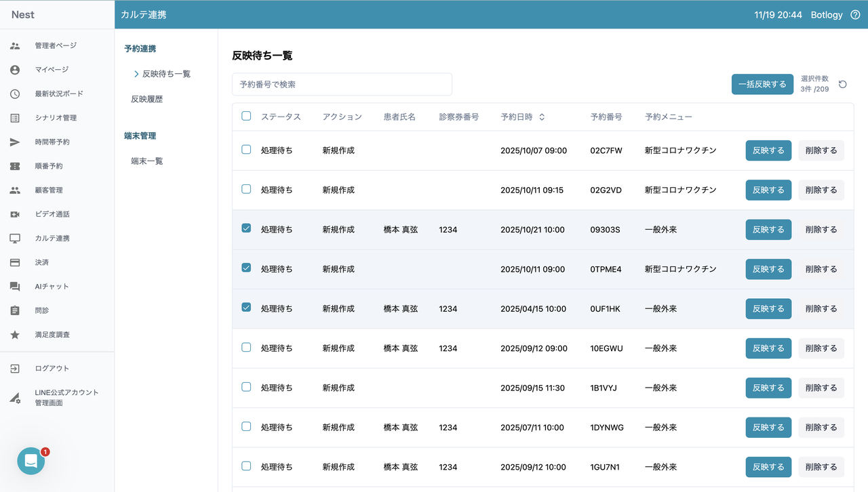
Task: Click 削除する for reservation 1GU7N1
Action: [821, 467]
